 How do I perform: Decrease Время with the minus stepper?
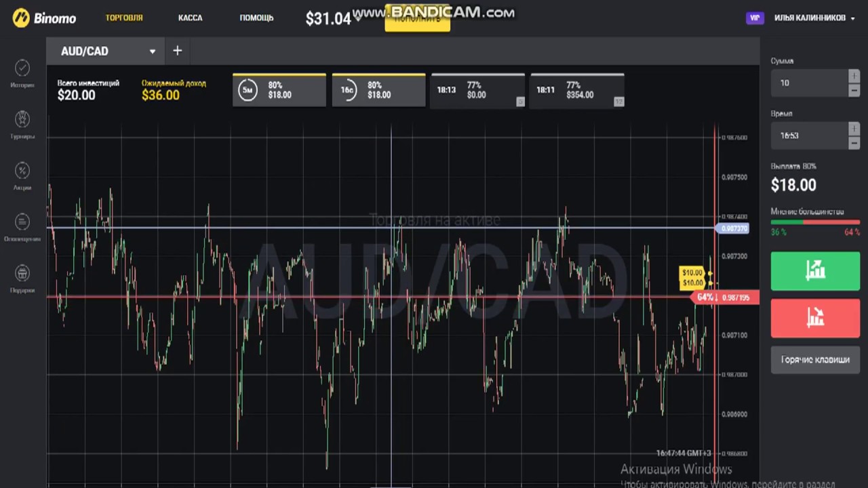click(x=854, y=142)
